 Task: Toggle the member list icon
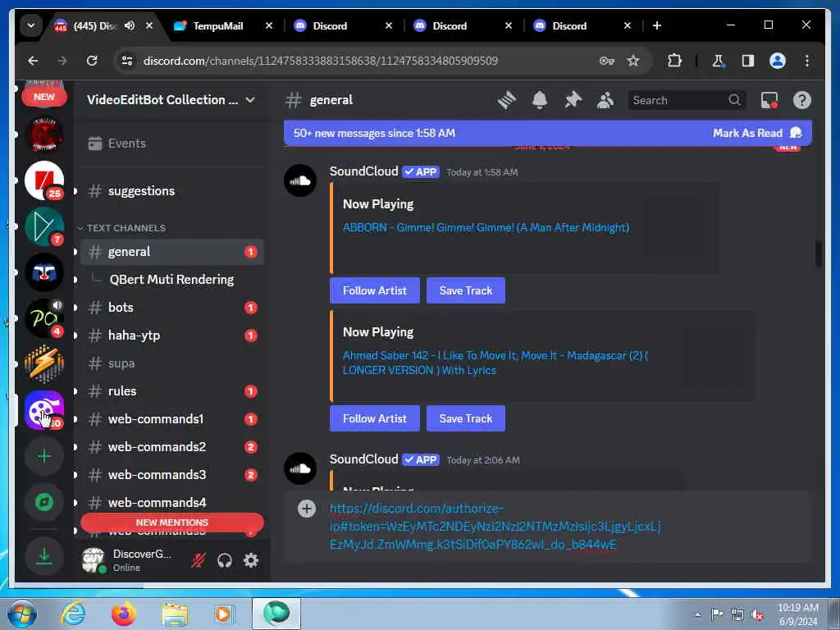tap(605, 100)
